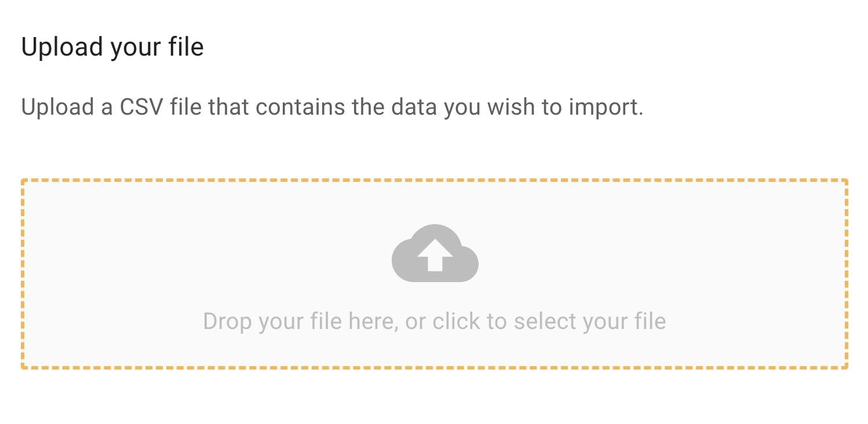
Task: Select the "click to select your file" text
Action: tap(549, 321)
